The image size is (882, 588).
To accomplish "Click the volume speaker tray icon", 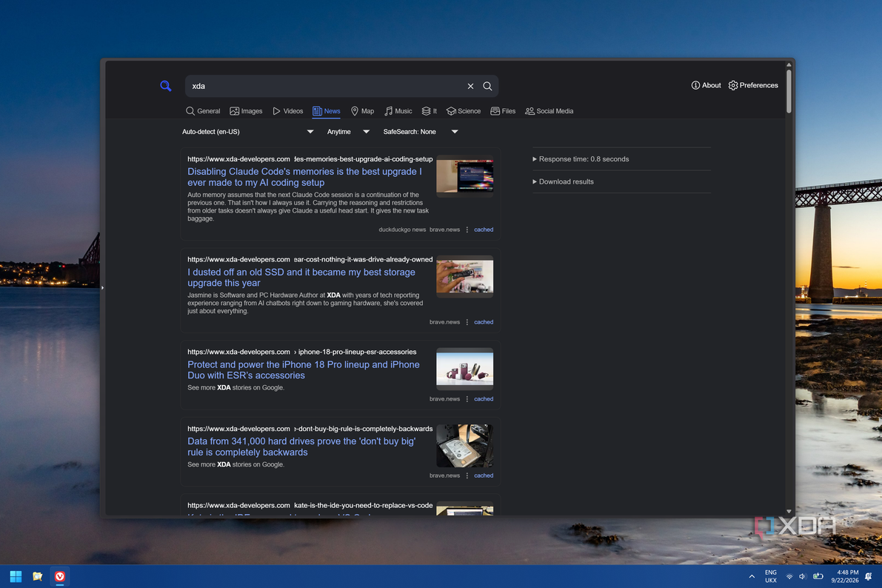I will tap(802, 577).
